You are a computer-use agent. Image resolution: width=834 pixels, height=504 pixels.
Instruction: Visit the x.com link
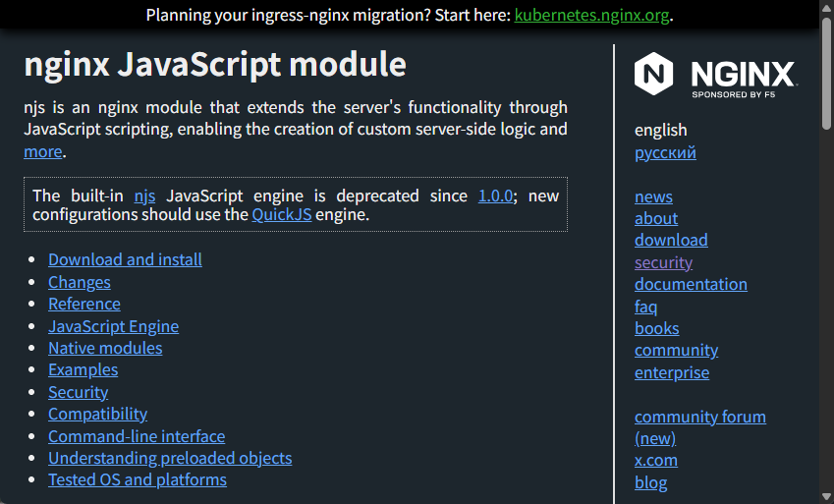[x=656, y=461]
